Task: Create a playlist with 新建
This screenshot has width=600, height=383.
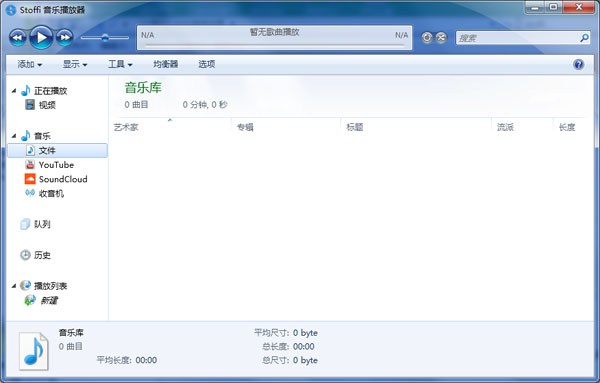Action: pos(49,301)
